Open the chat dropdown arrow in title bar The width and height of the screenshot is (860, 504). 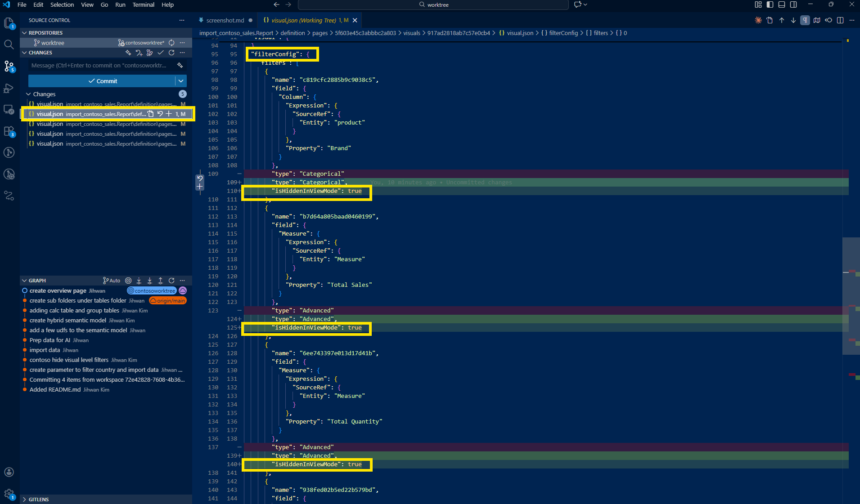[585, 4]
